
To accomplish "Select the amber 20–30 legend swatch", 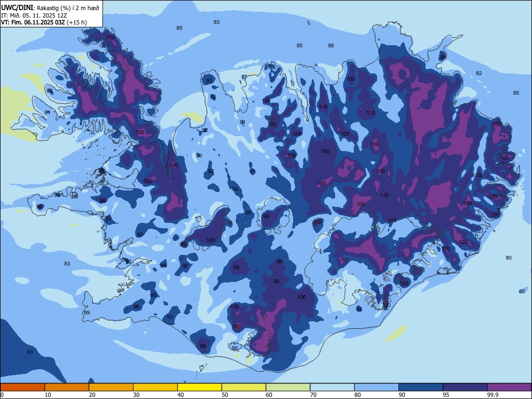I will click(111, 387).
